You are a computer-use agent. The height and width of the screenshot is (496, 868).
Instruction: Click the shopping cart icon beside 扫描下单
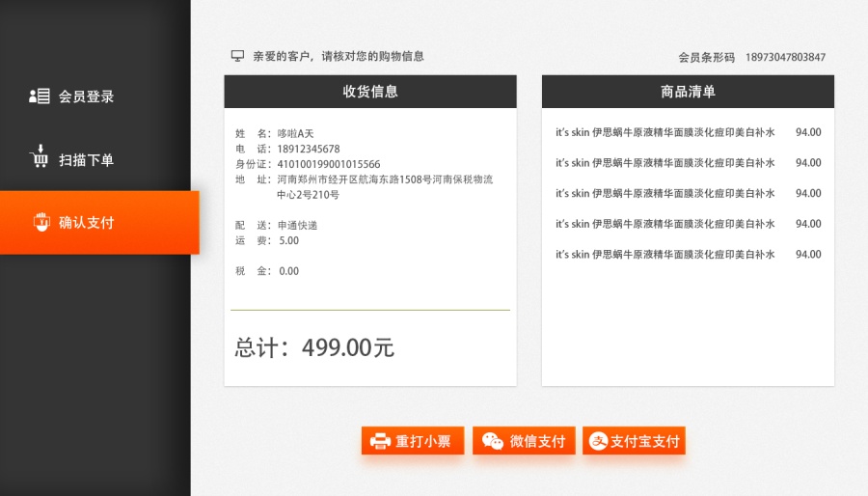point(40,156)
